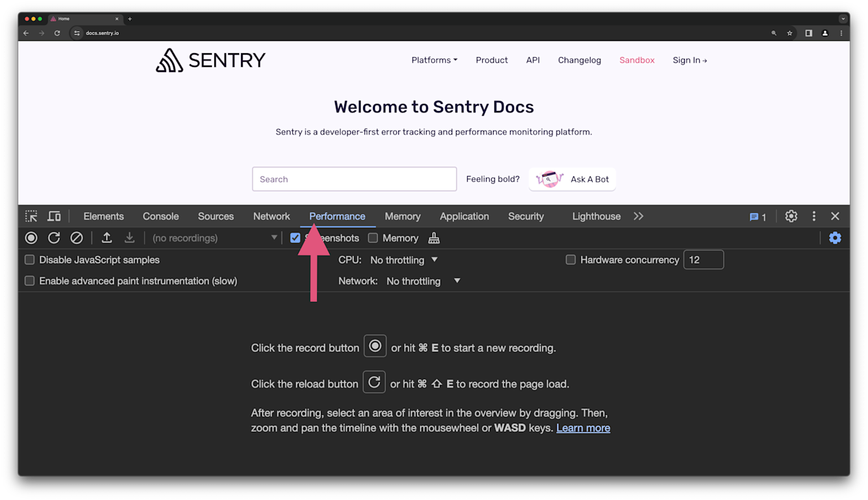Open the Chrome three-dot menu
Viewport: 868px width, 500px height.
point(841,33)
